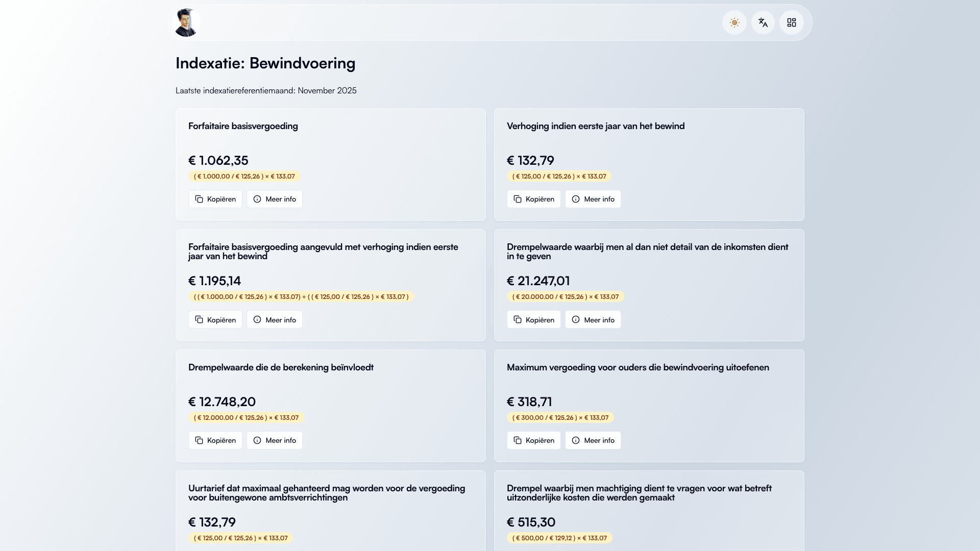Click info icon in € 12.748,20 card
The image size is (980, 551).
pos(257,440)
